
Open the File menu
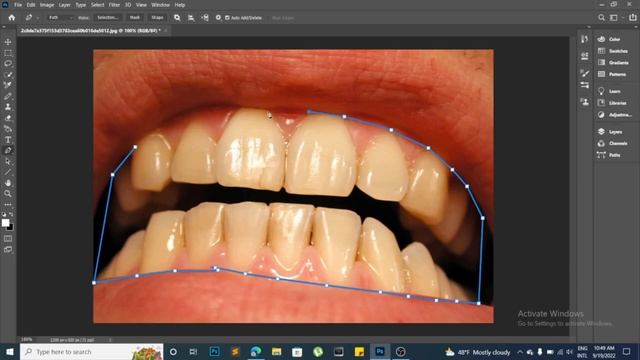coord(18,5)
